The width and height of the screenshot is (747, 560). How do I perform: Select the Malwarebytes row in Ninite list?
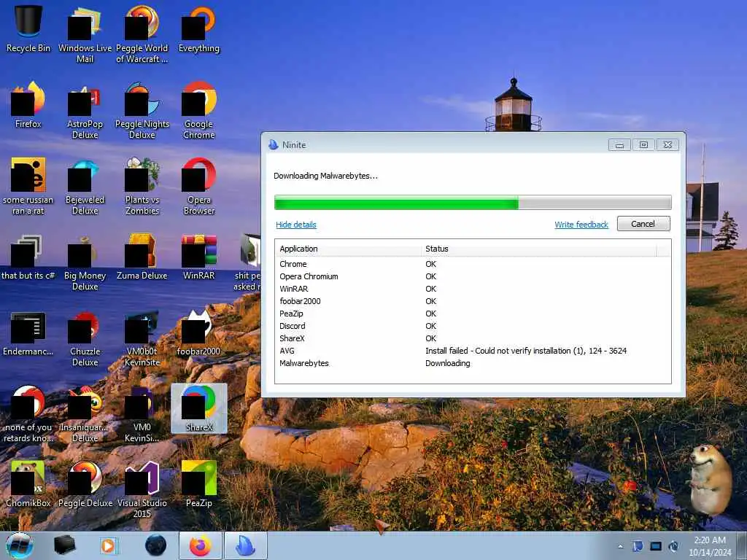tap(473, 363)
